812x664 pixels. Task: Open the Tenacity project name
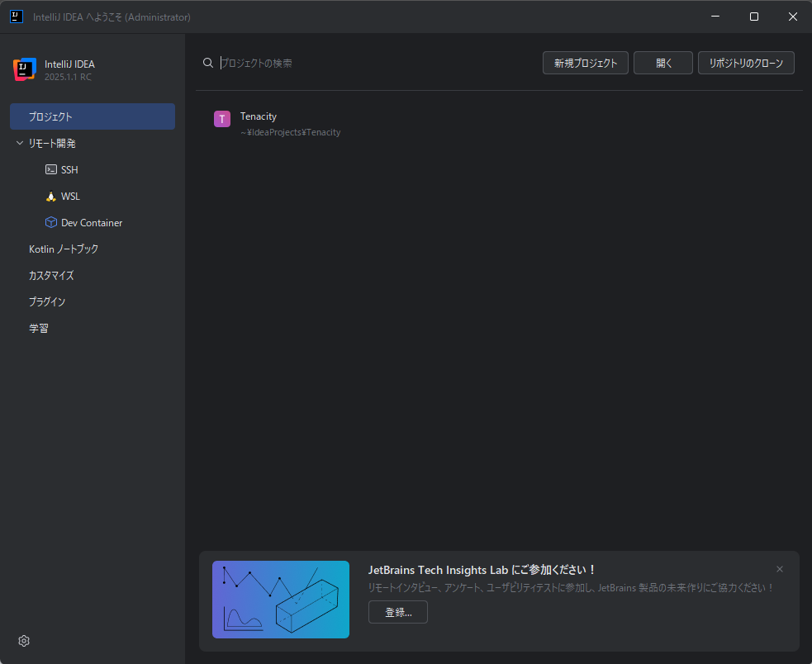(259, 116)
